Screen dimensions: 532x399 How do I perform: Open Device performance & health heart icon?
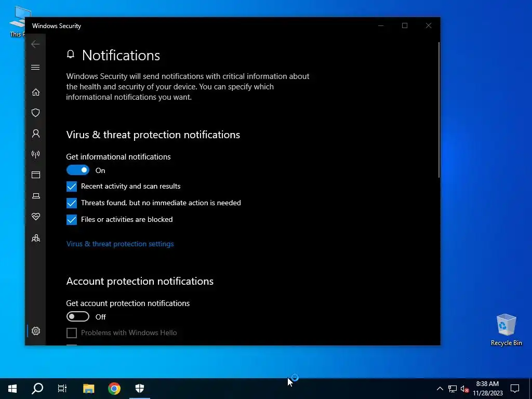point(36,217)
